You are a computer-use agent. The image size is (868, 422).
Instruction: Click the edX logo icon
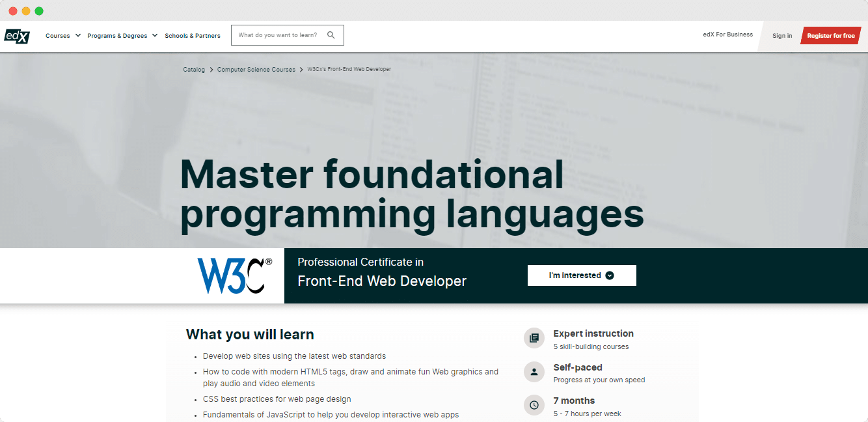[17, 36]
